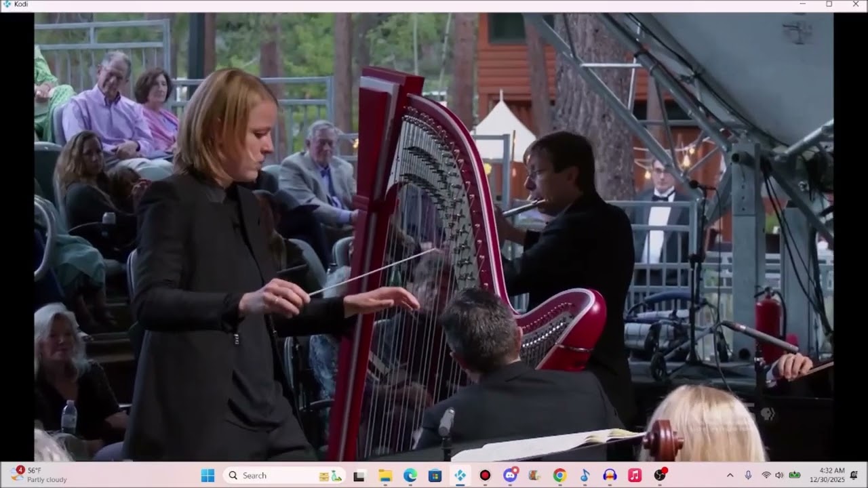Viewport: 868px width, 488px height.
Task: Open the app right of Discord in the taskbar
Action: coord(534,475)
